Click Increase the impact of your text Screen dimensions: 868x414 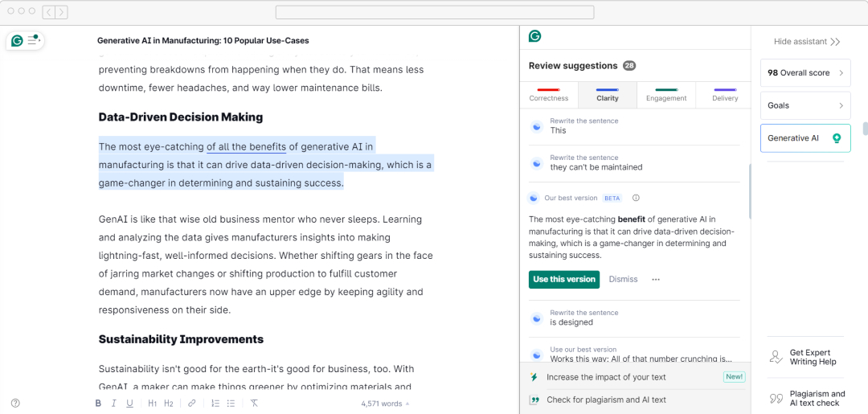coord(635,377)
